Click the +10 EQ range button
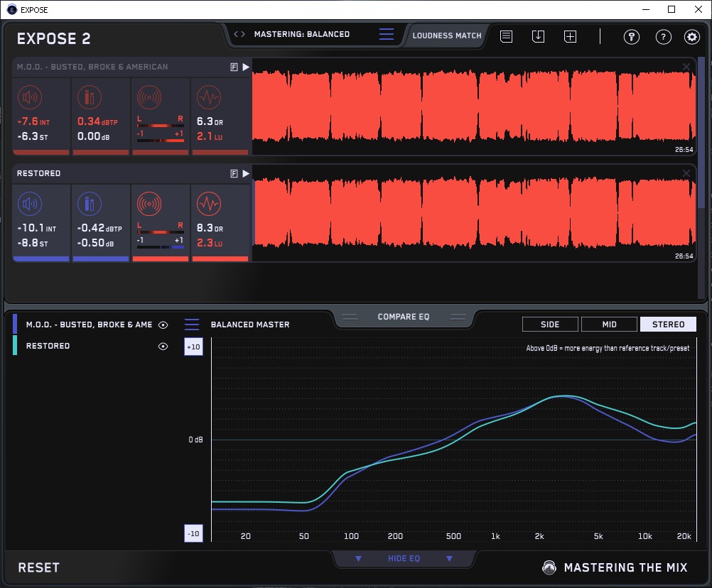This screenshot has width=712, height=588. [x=194, y=347]
